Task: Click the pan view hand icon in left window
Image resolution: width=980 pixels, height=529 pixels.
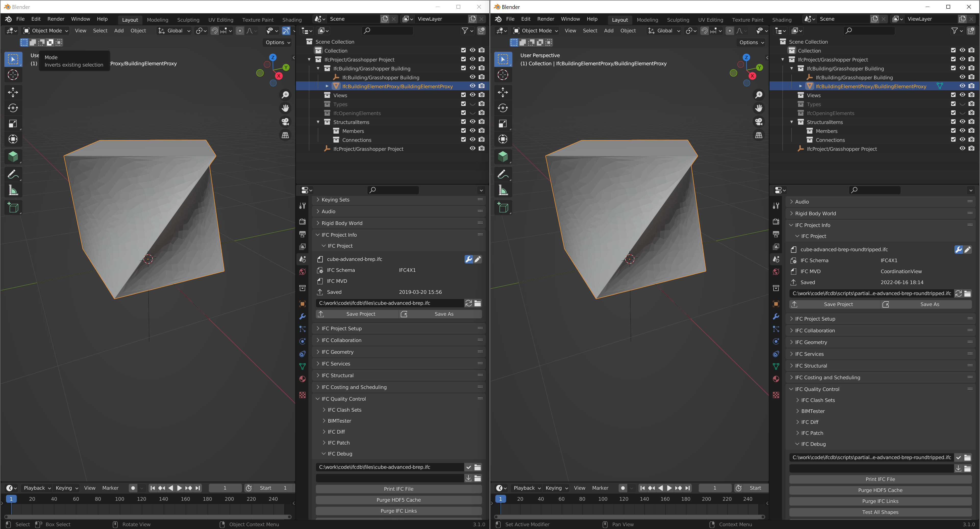Action: (285, 108)
